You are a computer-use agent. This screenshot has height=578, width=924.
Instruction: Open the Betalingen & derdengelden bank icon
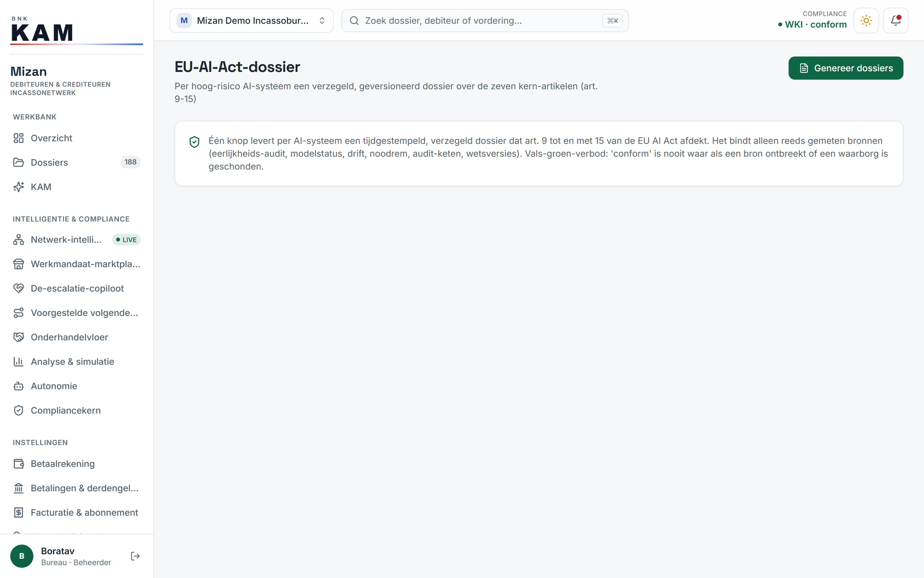coord(18,488)
